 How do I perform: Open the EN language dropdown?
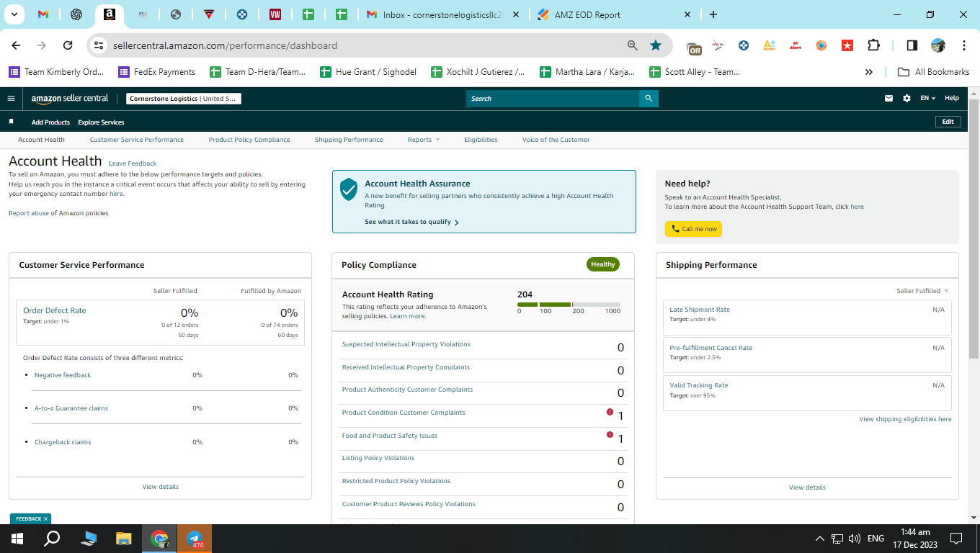click(927, 99)
